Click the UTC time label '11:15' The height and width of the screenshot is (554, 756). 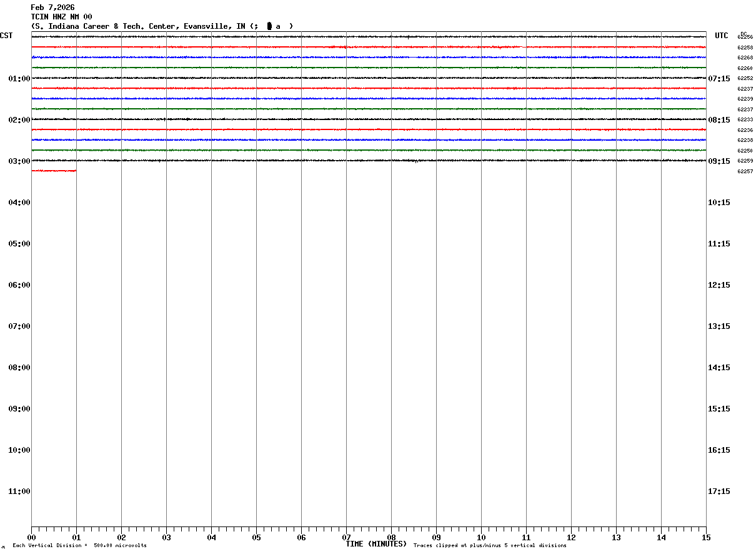(719, 244)
